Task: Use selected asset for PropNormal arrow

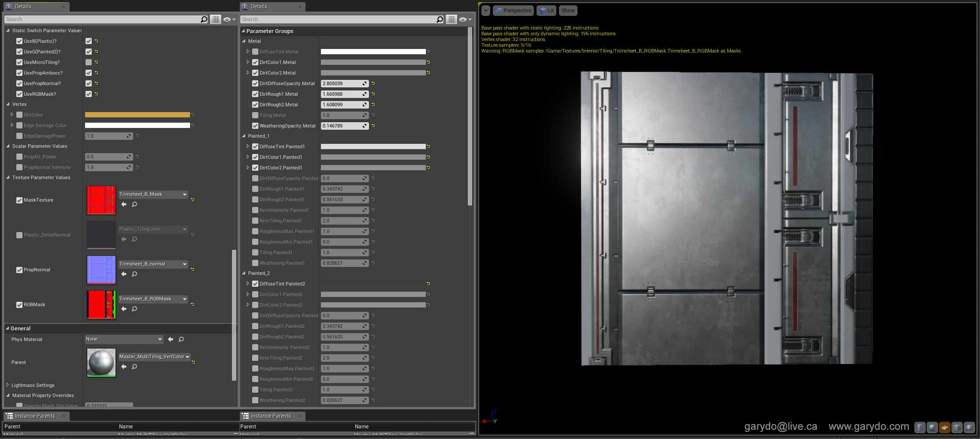Action: point(124,274)
